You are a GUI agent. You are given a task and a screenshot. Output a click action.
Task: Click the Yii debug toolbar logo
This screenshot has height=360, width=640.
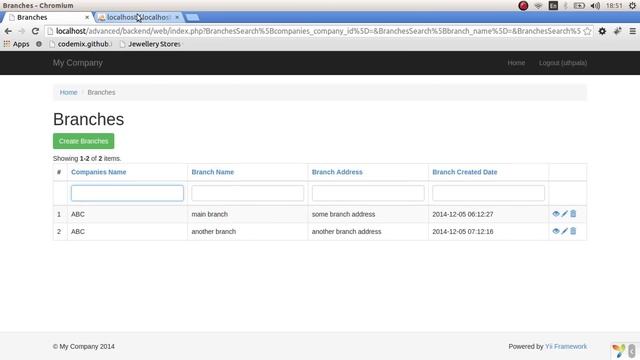[618, 351]
